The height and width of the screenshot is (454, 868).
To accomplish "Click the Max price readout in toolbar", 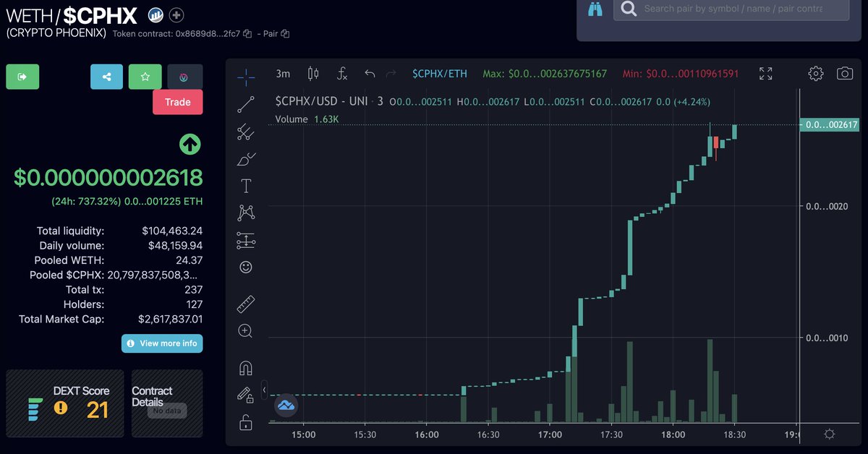I will tap(545, 74).
